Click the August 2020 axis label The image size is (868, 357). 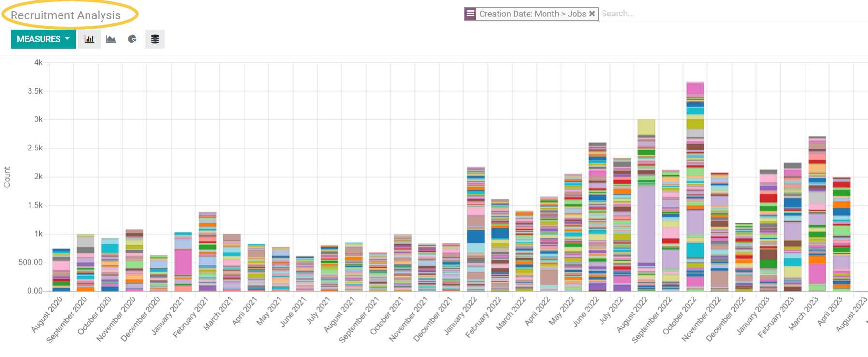(47, 315)
